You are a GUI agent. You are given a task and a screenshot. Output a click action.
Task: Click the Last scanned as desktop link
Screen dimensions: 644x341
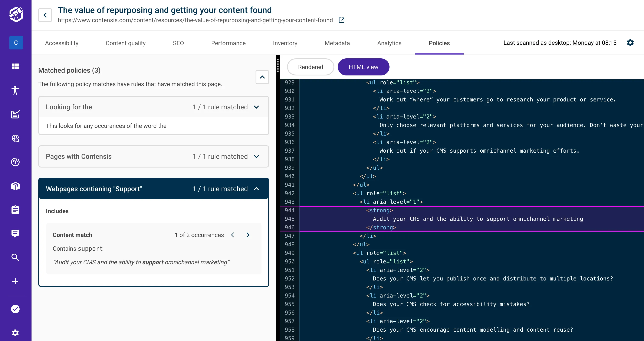tap(560, 43)
